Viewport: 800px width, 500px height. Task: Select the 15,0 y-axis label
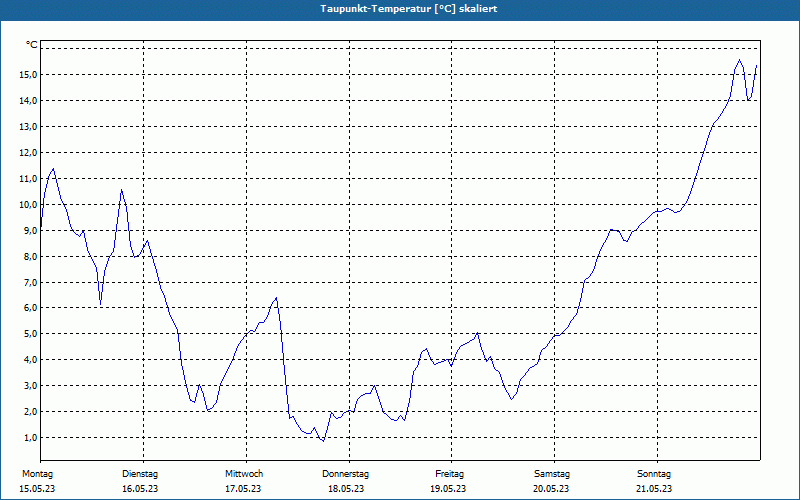click(x=28, y=75)
